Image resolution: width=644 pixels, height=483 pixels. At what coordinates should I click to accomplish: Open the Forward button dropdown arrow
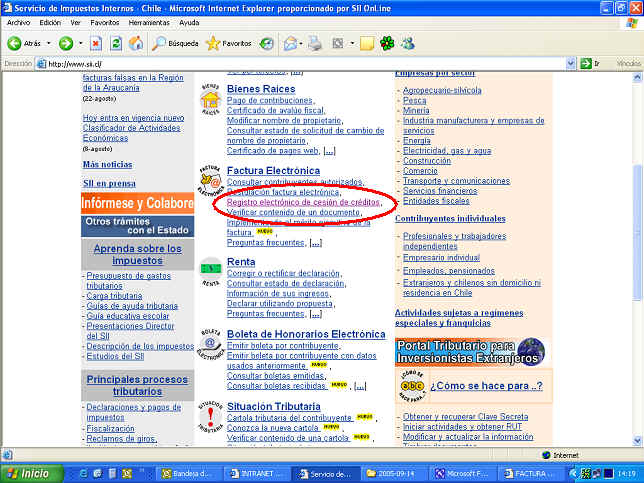(80, 43)
